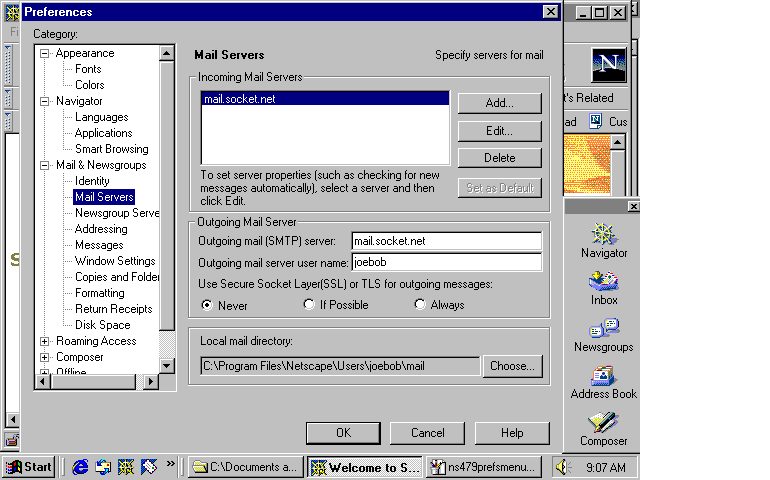Open Newsgroups from the component bar
Viewport: 770px width, 480px height.
pyautogui.click(x=604, y=336)
